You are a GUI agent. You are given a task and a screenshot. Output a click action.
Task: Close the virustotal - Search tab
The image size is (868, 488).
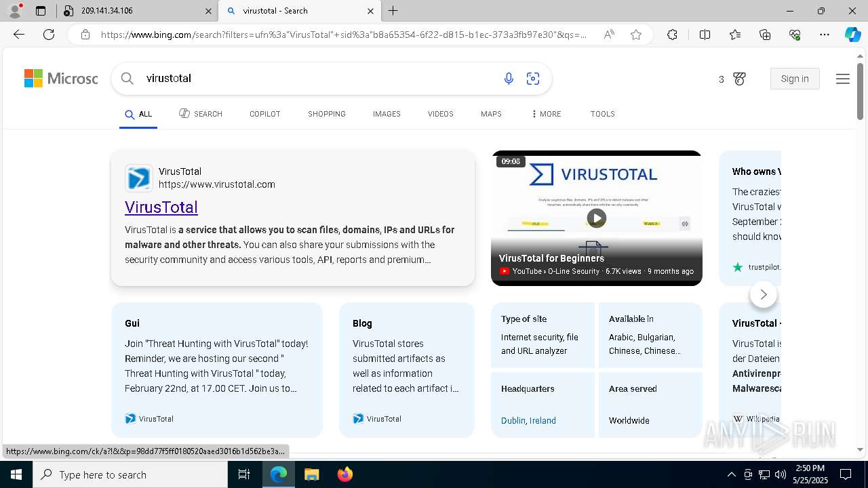370,11
